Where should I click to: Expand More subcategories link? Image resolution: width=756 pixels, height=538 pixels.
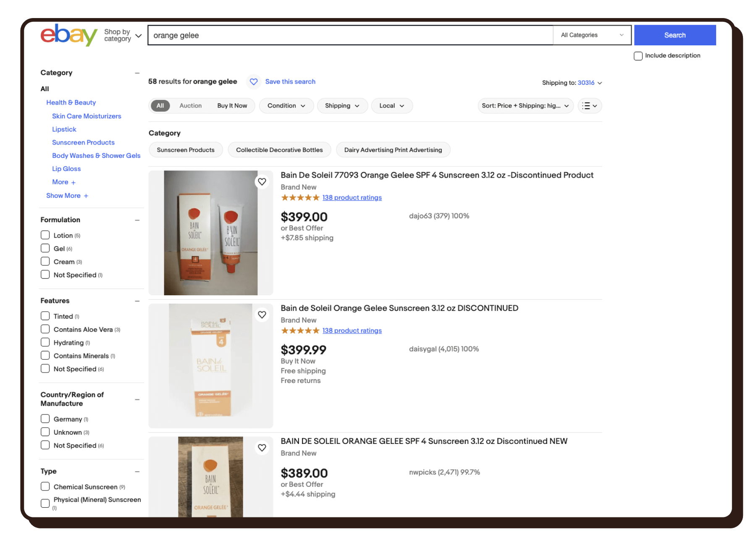[64, 182]
